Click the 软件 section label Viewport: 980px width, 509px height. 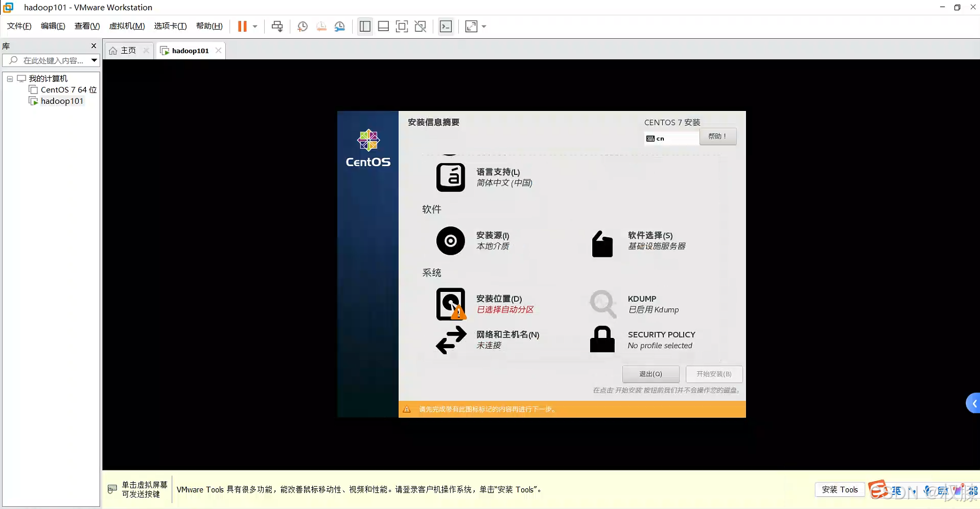point(431,209)
